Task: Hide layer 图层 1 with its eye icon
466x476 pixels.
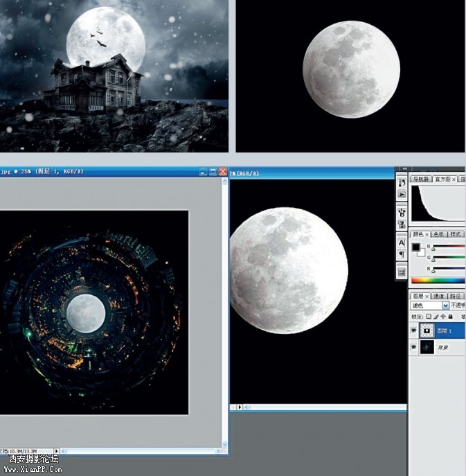Action: (x=413, y=330)
